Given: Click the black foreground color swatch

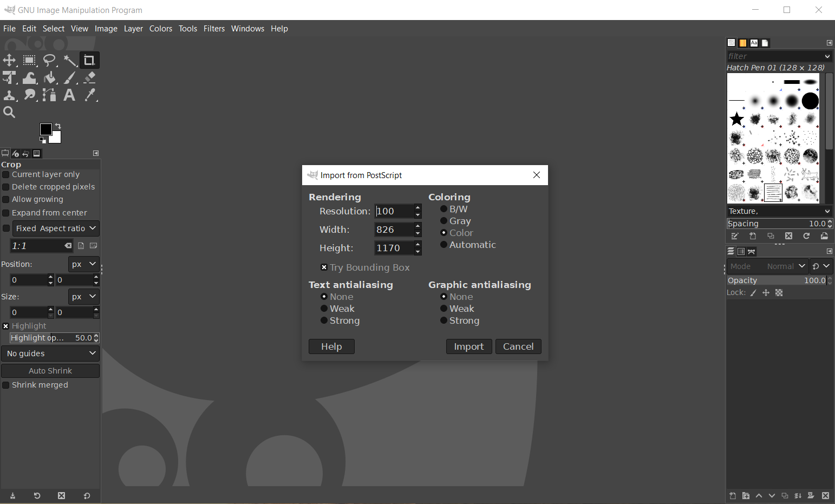Looking at the screenshot, I should click(x=45, y=129).
